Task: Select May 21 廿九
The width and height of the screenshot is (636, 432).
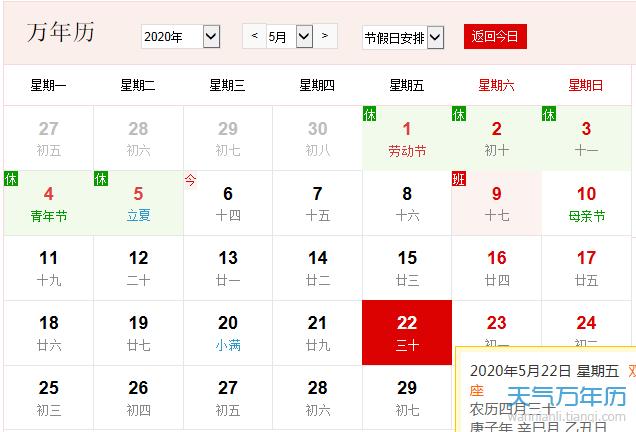Action: pyautogui.click(x=318, y=333)
